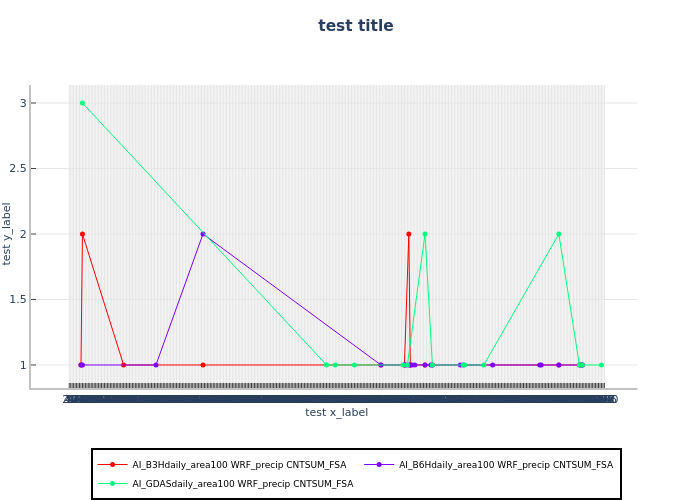Click the red peak point mid-chart at 2
The width and height of the screenshot is (700, 500).
(x=408, y=234)
